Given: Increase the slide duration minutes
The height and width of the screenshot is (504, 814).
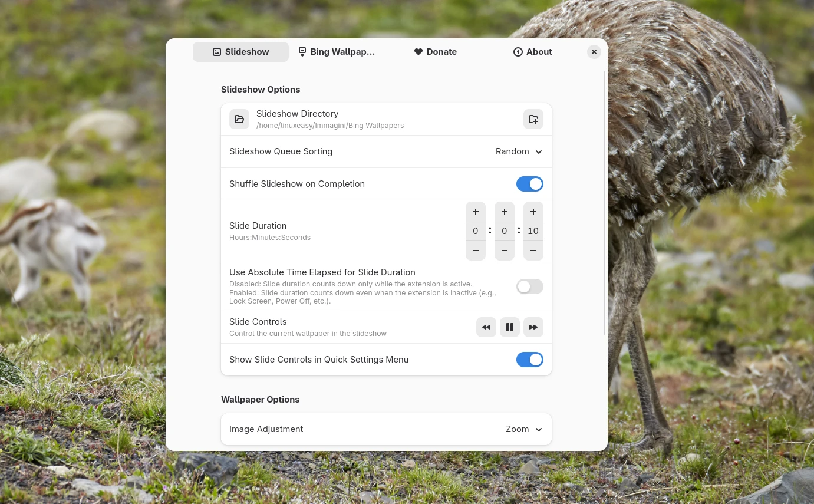Looking at the screenshot, I should pos(504,212).
